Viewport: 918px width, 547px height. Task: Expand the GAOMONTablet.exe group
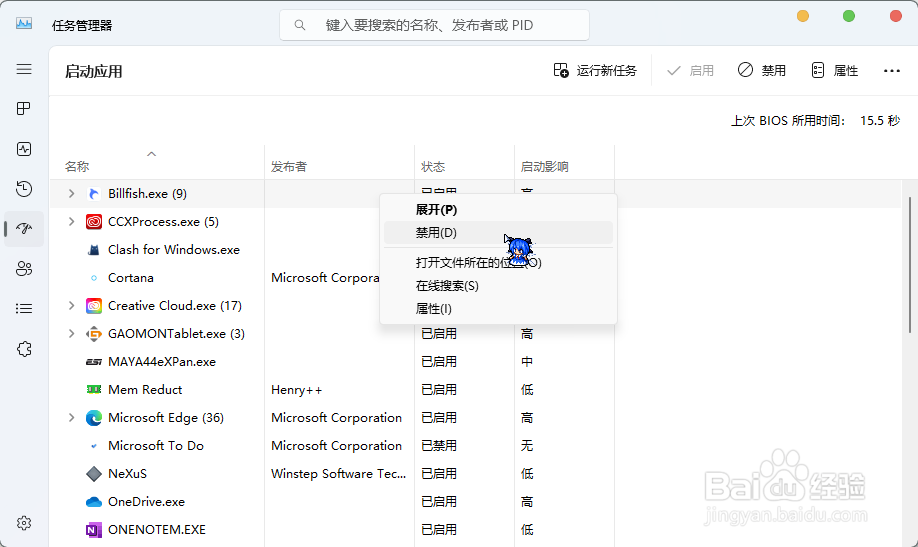coord(71,333)
